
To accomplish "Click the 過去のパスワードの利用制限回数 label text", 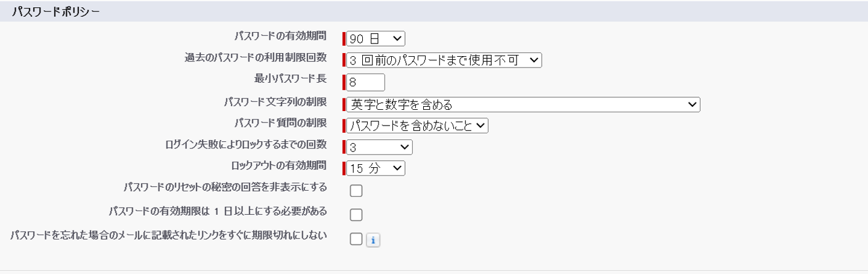I will click(x=256, y=57).
